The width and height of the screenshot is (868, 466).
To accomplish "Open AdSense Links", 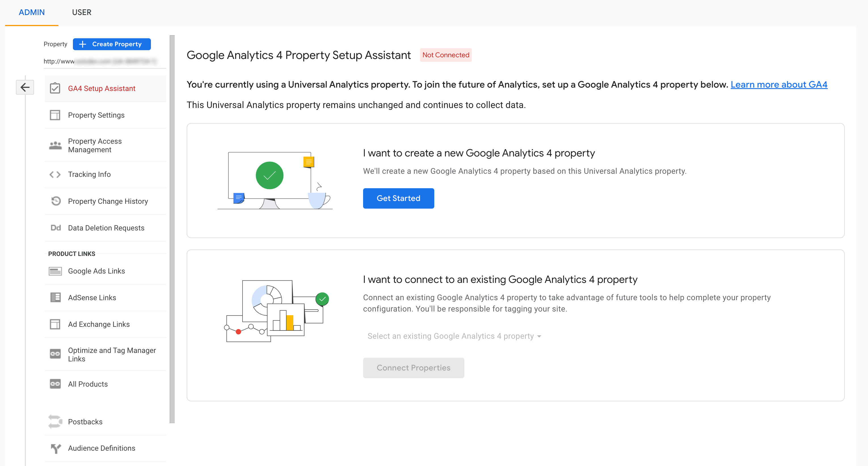I will [106, 298].
